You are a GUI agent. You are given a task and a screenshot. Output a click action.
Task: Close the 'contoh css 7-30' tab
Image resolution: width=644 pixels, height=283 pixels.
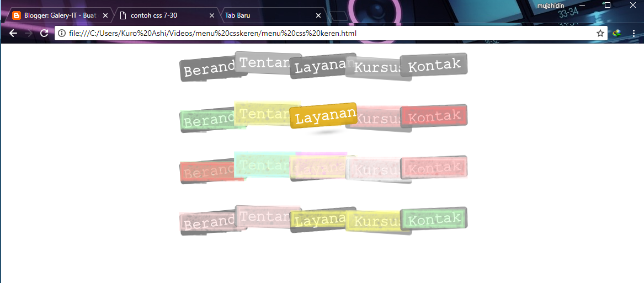(x=212, y=15)
